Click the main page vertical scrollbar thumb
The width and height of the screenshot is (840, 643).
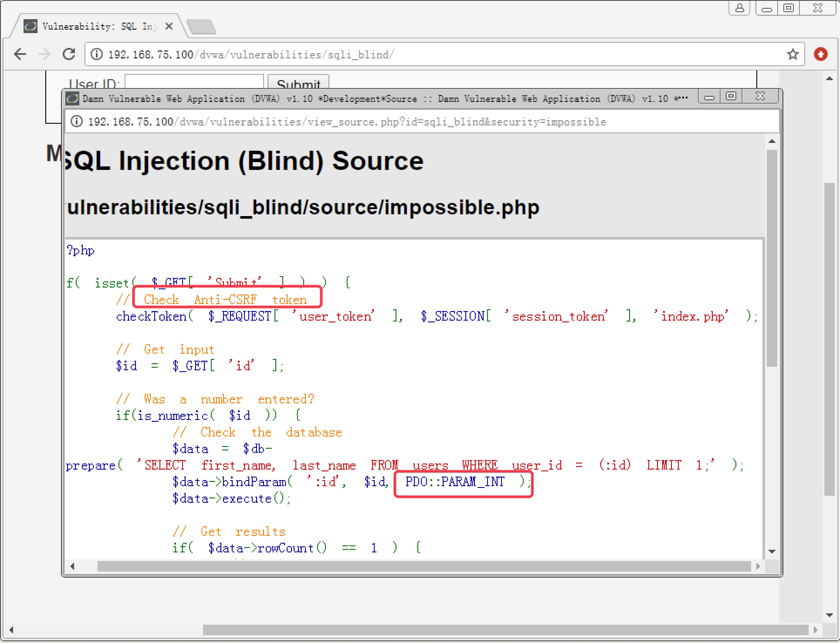pyautogui.click(x=830, y=339)
